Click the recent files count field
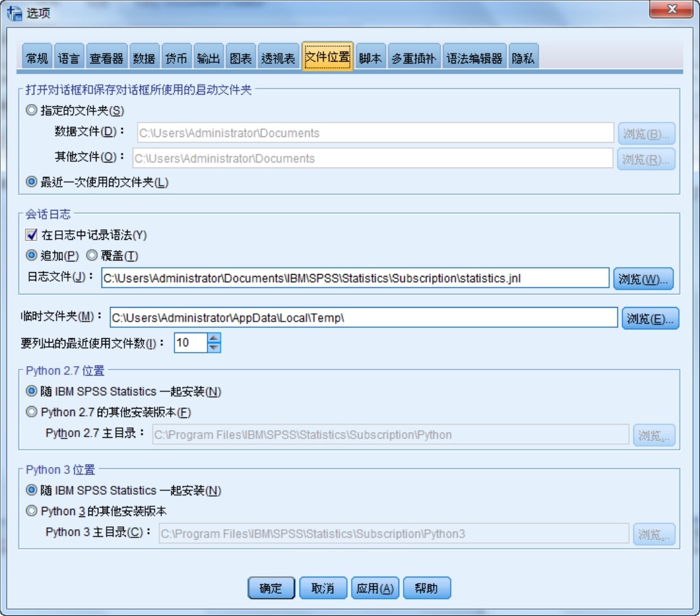The image size is (700, 616). point(190,343)
